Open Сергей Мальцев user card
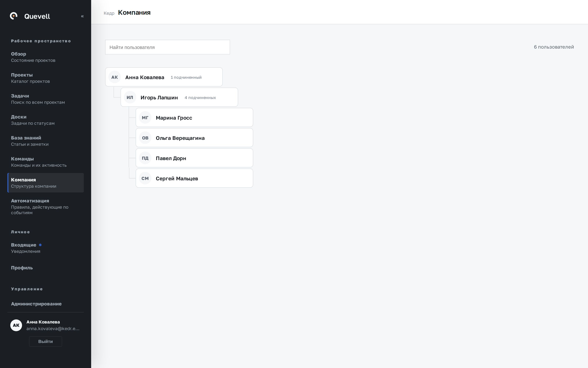Screen dimensions: 588x368 coord(194,178)
